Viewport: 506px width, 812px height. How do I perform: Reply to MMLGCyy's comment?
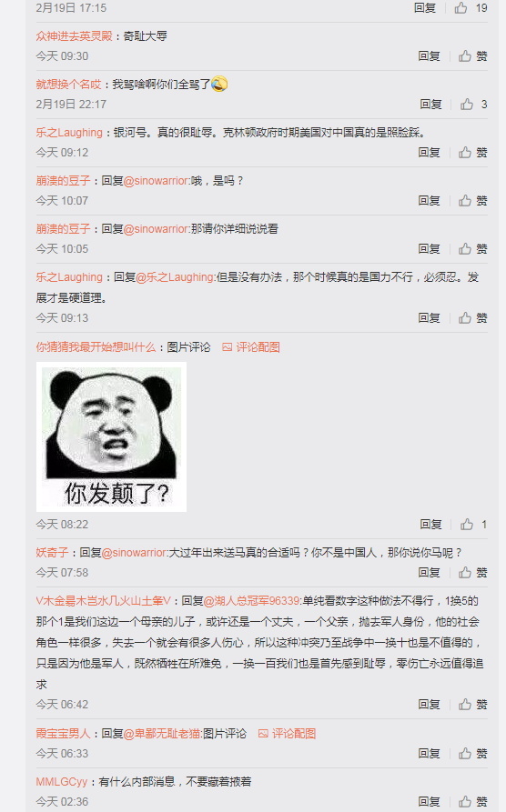(x=429, y=802)
